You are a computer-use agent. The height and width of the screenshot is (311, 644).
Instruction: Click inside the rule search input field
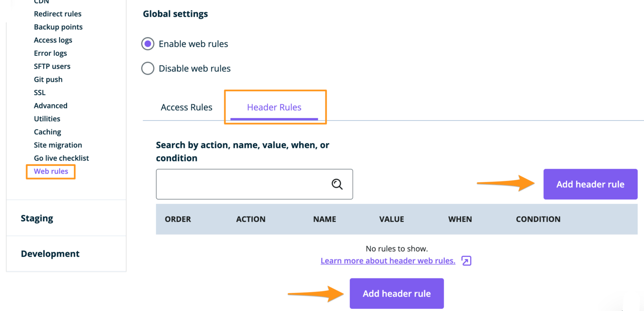pos(240,184)
